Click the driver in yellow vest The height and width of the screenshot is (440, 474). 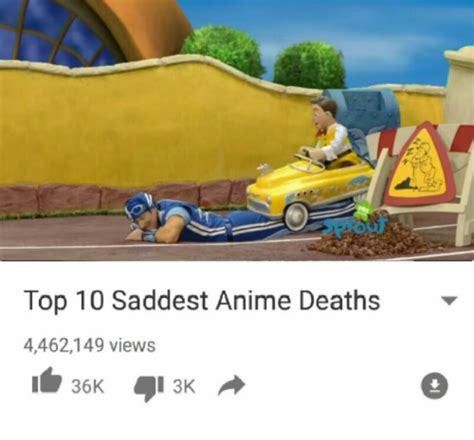[x=328, y=133]
